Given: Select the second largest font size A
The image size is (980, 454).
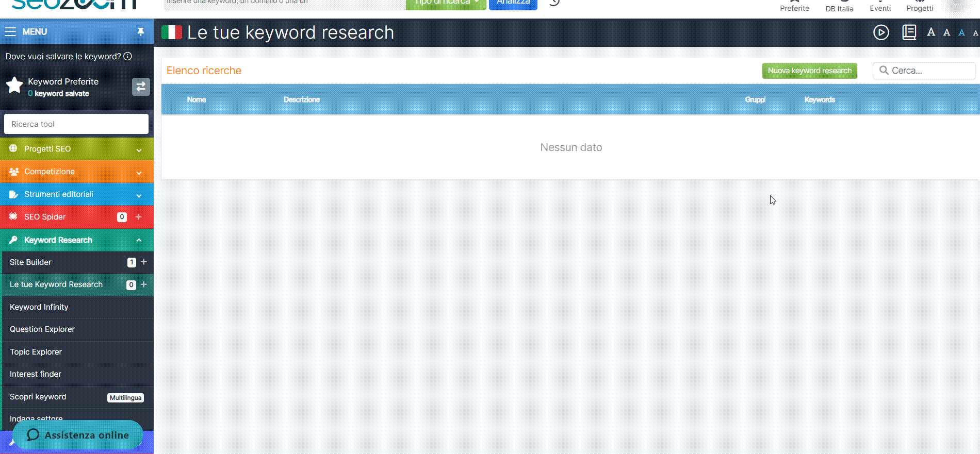Looking at the screenshot, I should click(946, 32).
